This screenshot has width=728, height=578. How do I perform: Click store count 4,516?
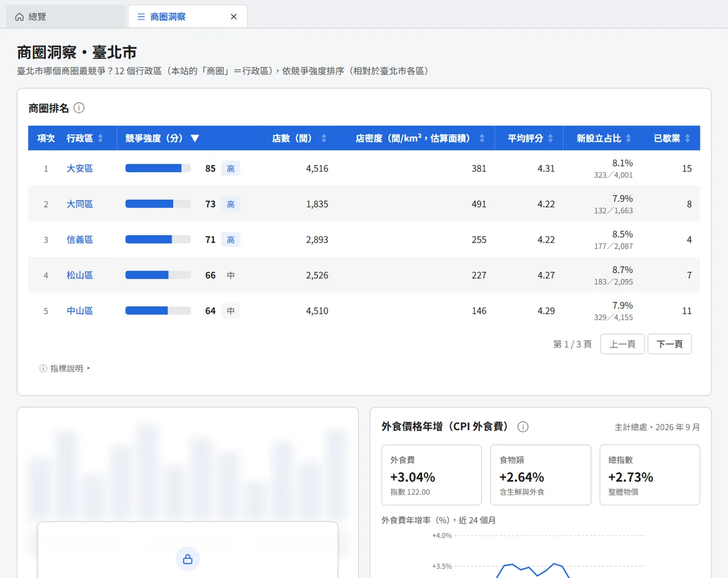(x=317, y=169)
